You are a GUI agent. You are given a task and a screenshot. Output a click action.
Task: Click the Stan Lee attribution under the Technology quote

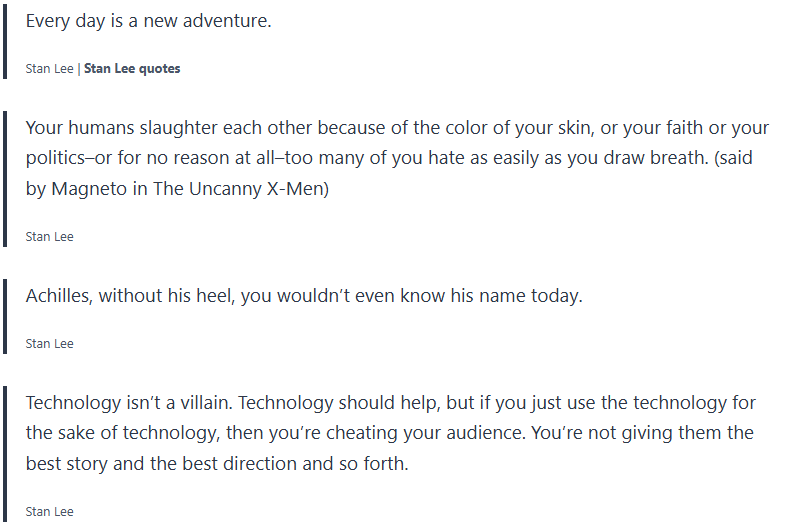(x=49, y=512)
